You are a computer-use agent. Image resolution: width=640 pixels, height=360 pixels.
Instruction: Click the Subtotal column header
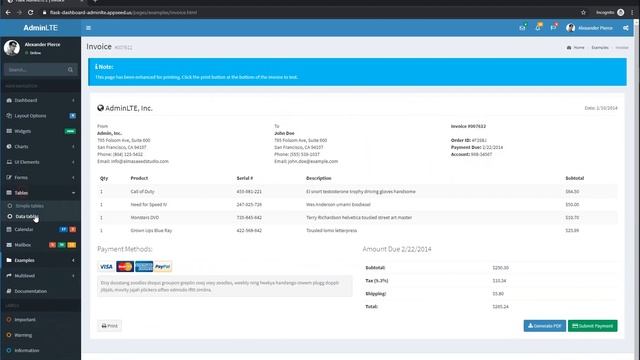(575, 178)
